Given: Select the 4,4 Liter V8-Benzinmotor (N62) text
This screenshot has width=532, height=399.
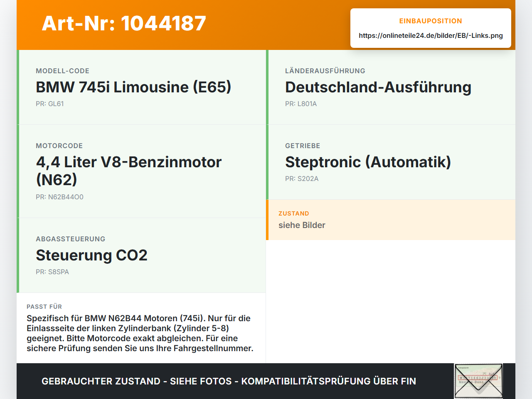Looking at the screenshot, I should coord(129,171).
